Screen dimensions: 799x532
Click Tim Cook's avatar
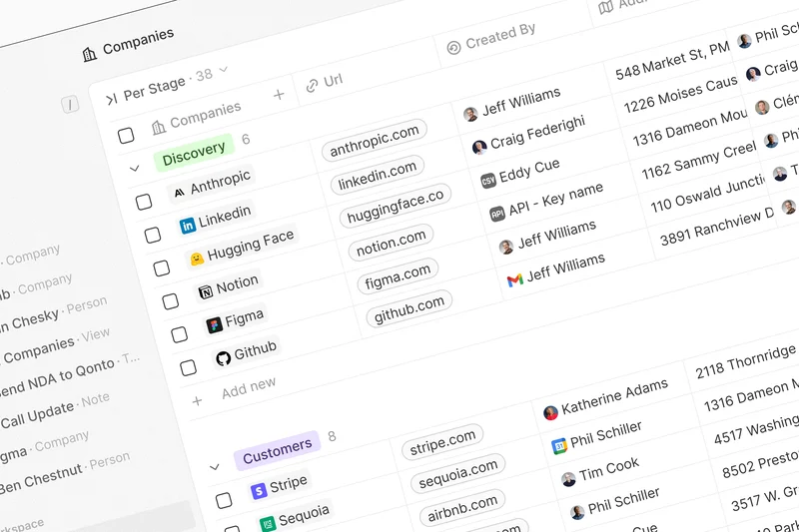click(568, 479)
